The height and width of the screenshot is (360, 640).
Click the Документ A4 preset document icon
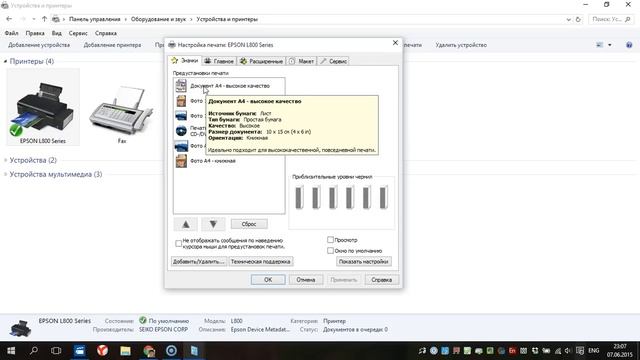pyautogui.click(x=181, y=86)
